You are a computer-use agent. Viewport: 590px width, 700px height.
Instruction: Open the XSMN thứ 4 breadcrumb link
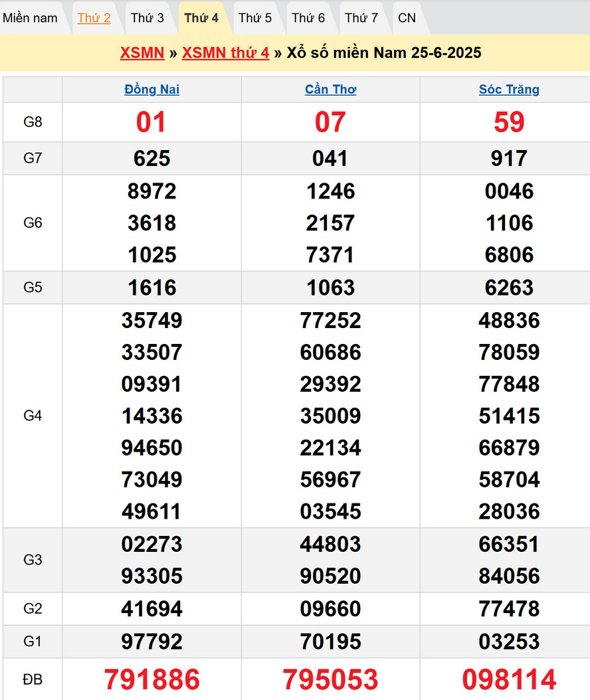point(225,53)
